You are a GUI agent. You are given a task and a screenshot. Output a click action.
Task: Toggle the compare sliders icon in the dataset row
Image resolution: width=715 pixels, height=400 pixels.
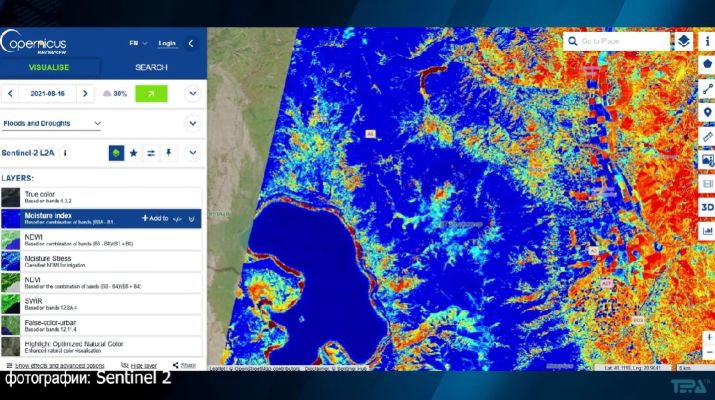151,153
